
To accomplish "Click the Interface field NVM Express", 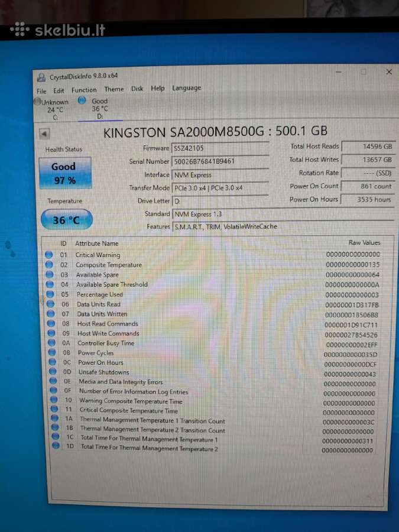I will tap(220, 175).
